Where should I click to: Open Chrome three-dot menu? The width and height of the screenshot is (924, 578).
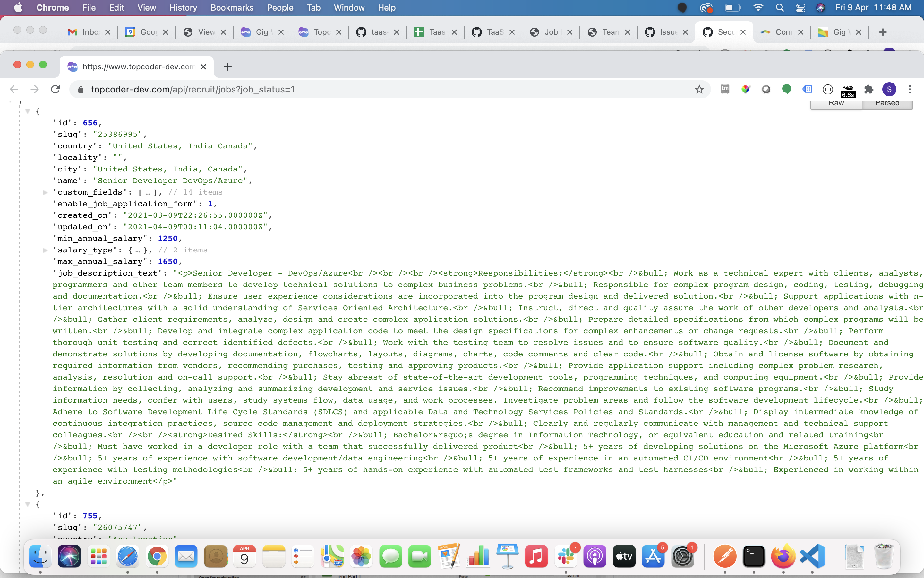click(x=910, y=89)
